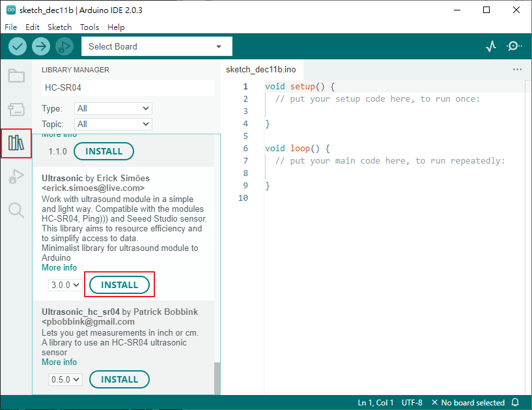Screen dimensions: 532x410
Task: Open the Topic filter dropdown
Action: tap(113, 124)
